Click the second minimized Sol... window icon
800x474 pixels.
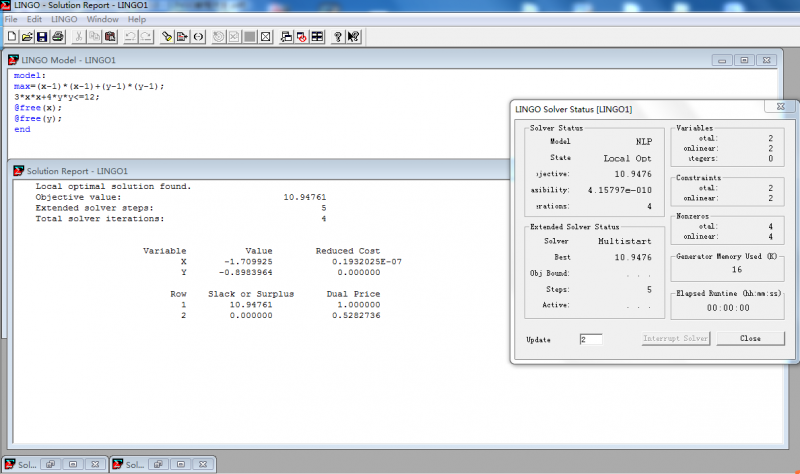117,464
